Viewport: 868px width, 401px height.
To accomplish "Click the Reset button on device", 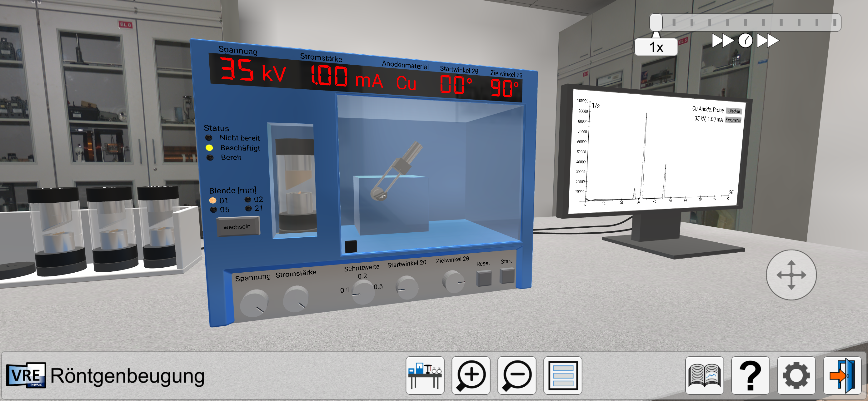I will pyautogui.click(x=484, y=279).
